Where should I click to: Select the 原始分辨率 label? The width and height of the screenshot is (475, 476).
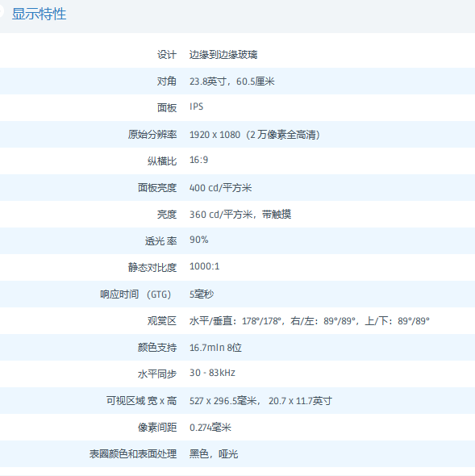(x=152, y=135)
